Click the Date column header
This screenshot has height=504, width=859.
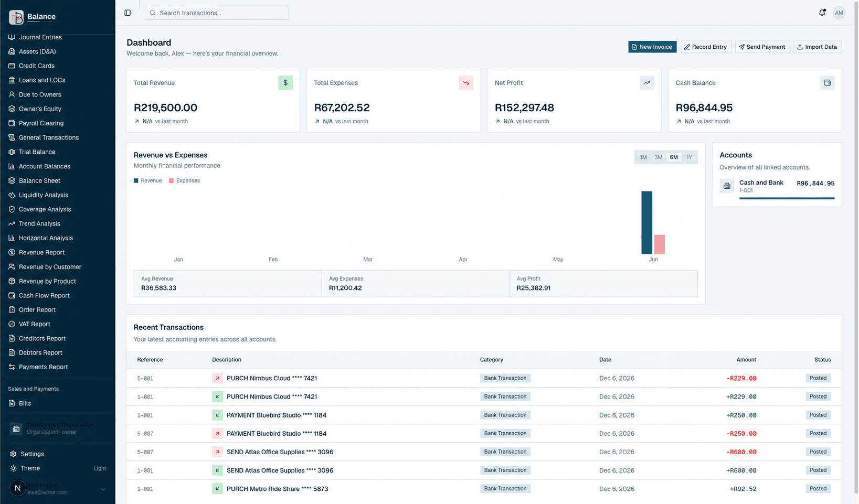pyautogui.click(x=605, y=360)
